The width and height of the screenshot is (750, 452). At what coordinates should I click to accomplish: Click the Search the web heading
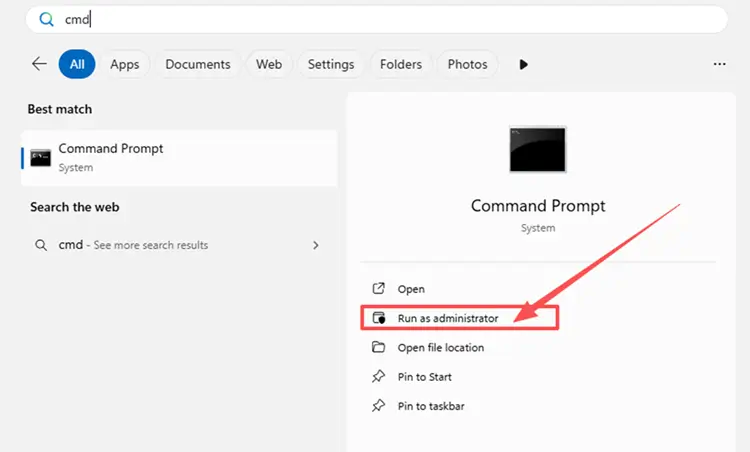75,207
